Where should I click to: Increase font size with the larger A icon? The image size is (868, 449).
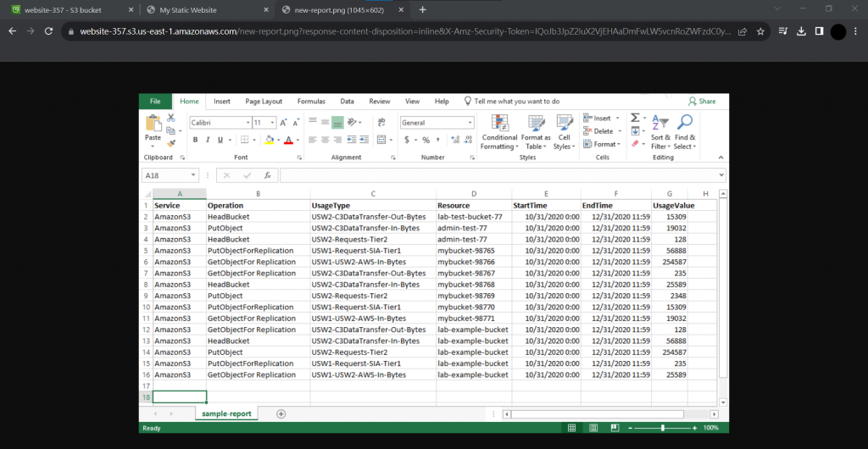tap(283, 123)
